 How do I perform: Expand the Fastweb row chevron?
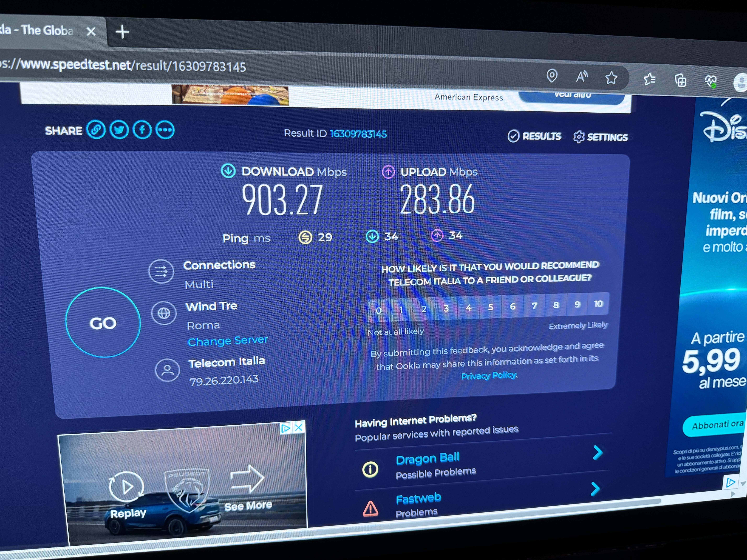coord(596,489)
